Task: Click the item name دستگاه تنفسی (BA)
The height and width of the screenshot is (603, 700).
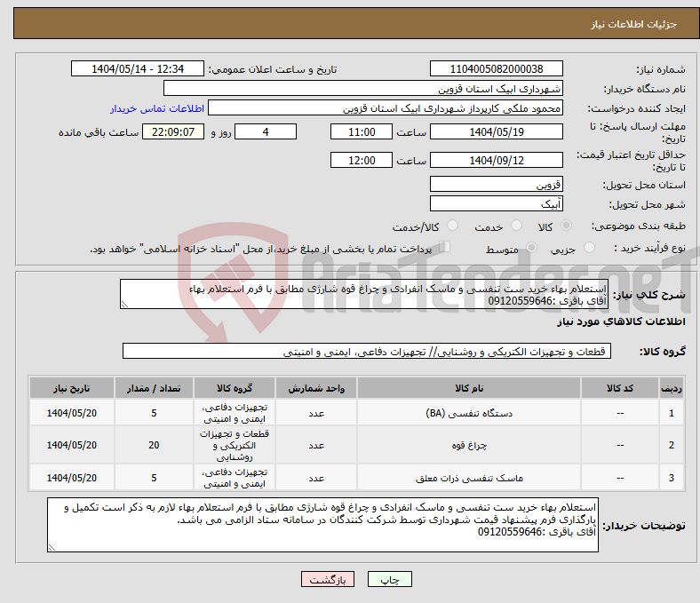Action: click(469, 413)
